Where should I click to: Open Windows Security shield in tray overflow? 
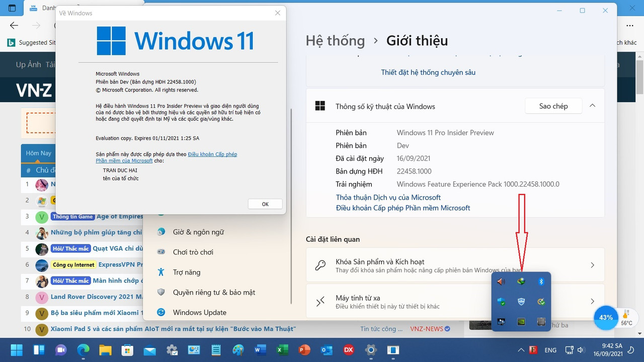(x=501, y=302)
